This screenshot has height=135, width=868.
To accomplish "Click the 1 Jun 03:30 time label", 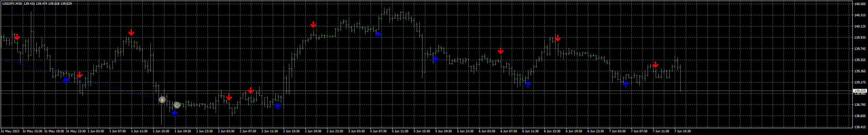I will (x=96, y=131).
